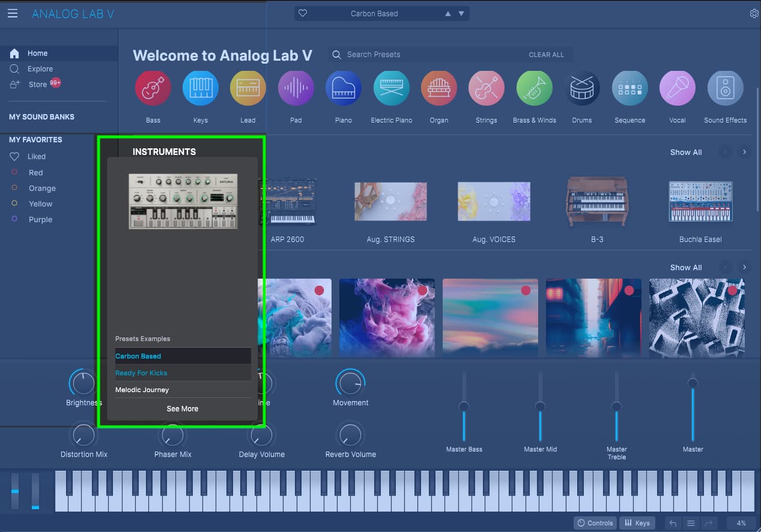
Task: Click the Master Mid slider
Action: coord(540,407)
